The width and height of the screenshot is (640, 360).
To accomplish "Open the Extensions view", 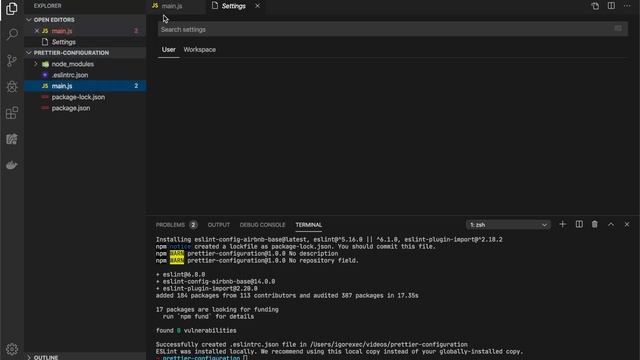I will point(12,113).
